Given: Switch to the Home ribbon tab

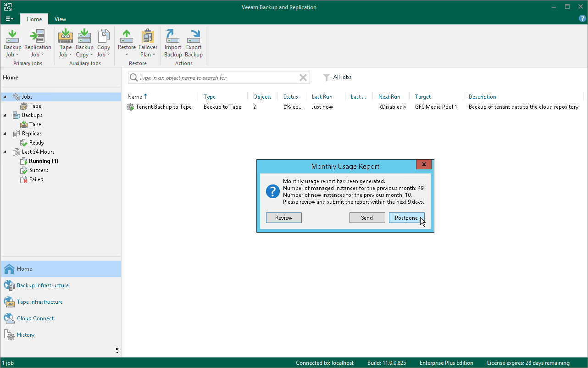Looking at the screenshot, I should 34,19.
